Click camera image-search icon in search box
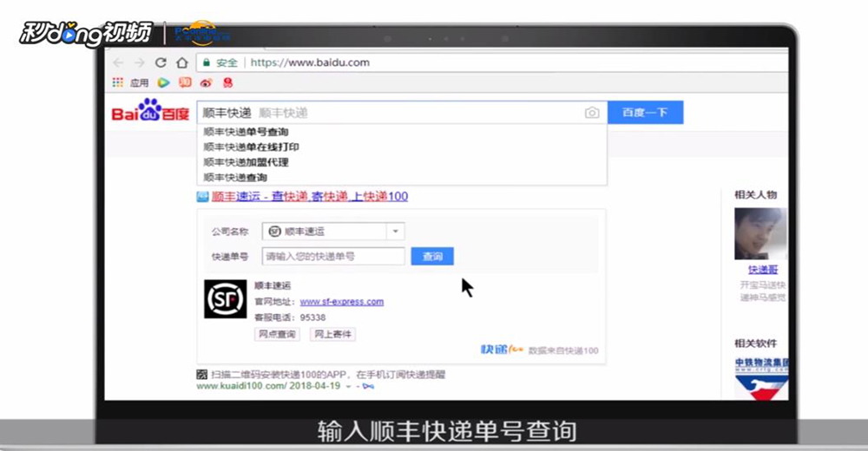This screenshot has width=868, height=451. click(592, 113)
